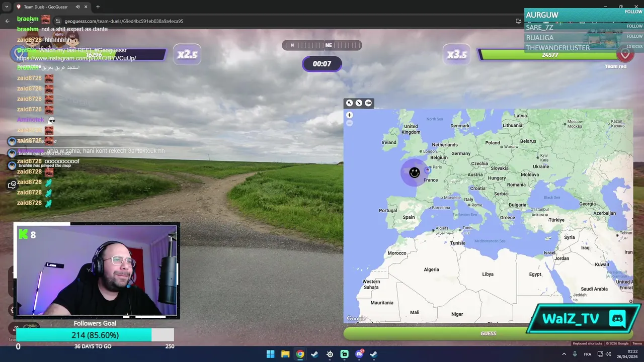This screenshot has width=644, height=362.
Task: Open site information icon in address bar
Action: coord(58,21)
